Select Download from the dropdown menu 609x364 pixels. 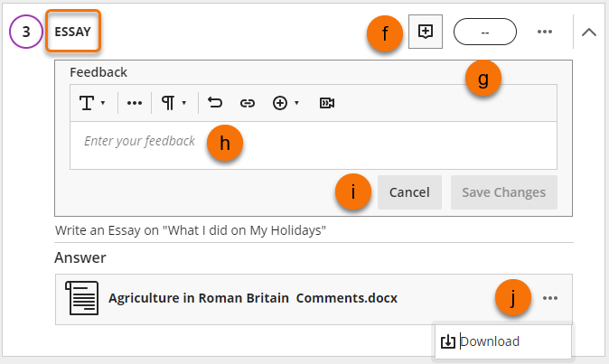tap(489, 341)
